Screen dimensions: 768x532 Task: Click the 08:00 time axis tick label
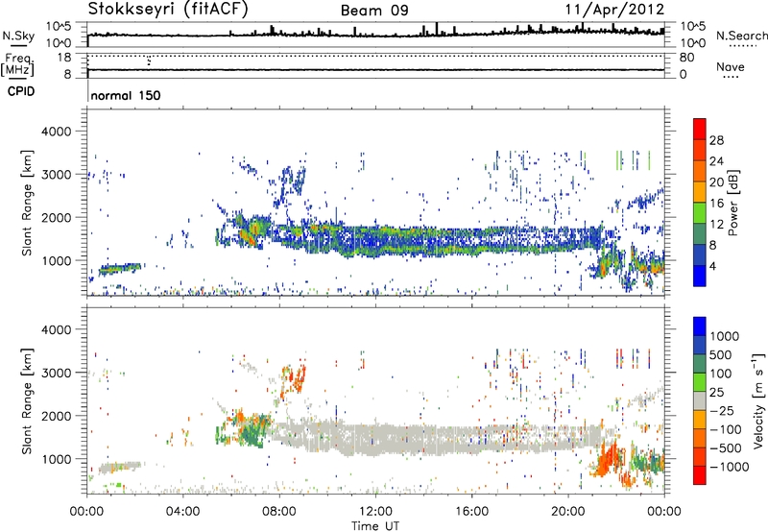point(279,512)
